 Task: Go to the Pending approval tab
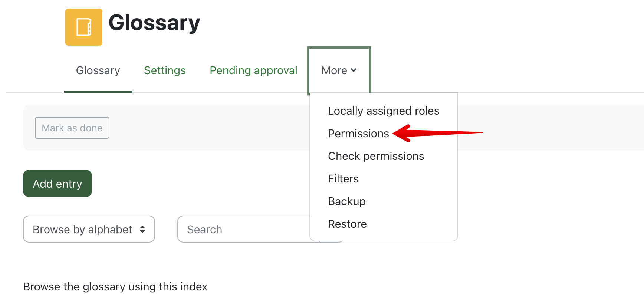pyautogui.click(x=253, y=70)
